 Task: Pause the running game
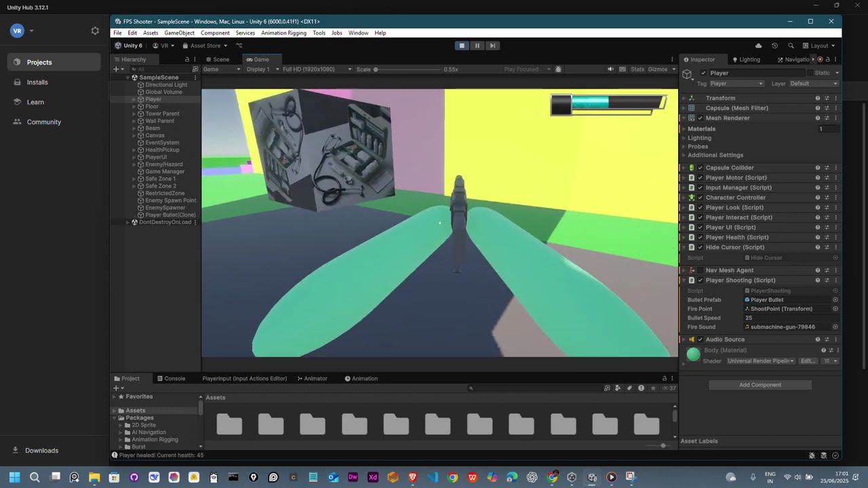477,45
